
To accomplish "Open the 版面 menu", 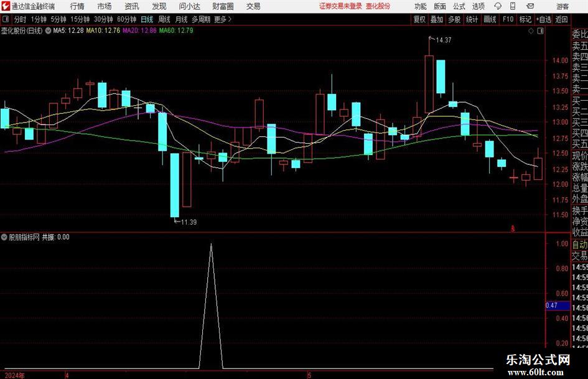I will [x=439, y=6].
